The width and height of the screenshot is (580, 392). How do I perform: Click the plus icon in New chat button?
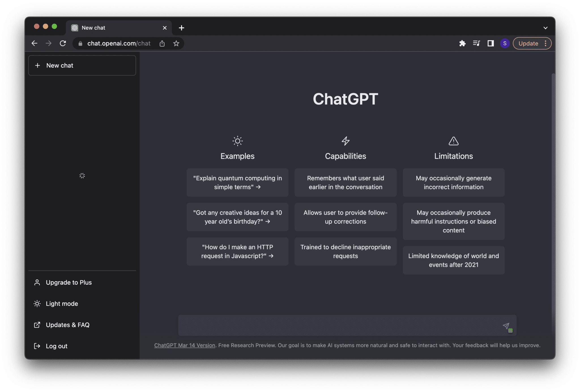click(x=37, y=65)
